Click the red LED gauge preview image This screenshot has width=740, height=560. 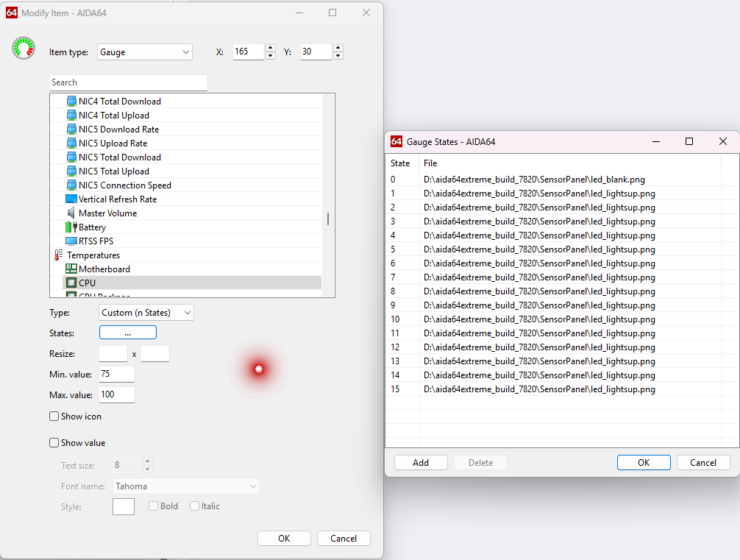pos(259,369)
